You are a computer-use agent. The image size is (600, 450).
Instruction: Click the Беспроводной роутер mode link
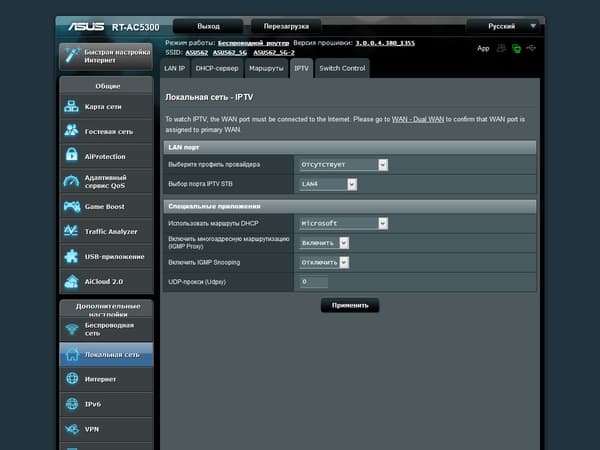pos(253,43)
